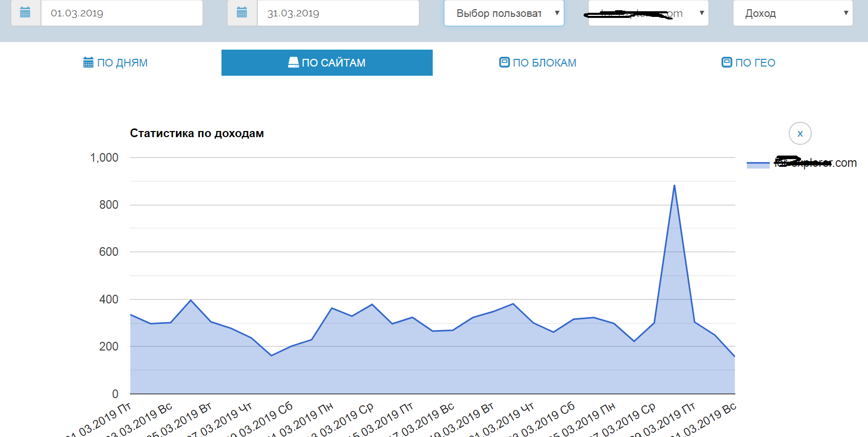The image size is (868, 437).
Task: Click the highest peak point on the income chart
Action: tap(674, 185)
